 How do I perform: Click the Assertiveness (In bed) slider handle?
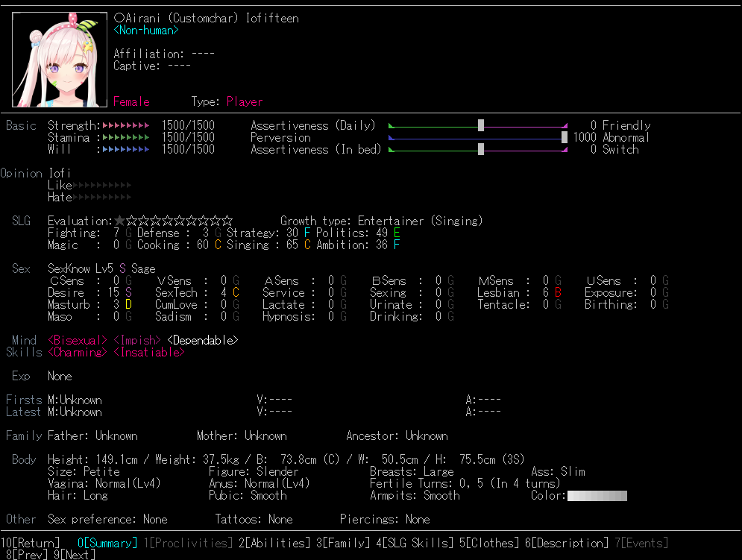481,149
